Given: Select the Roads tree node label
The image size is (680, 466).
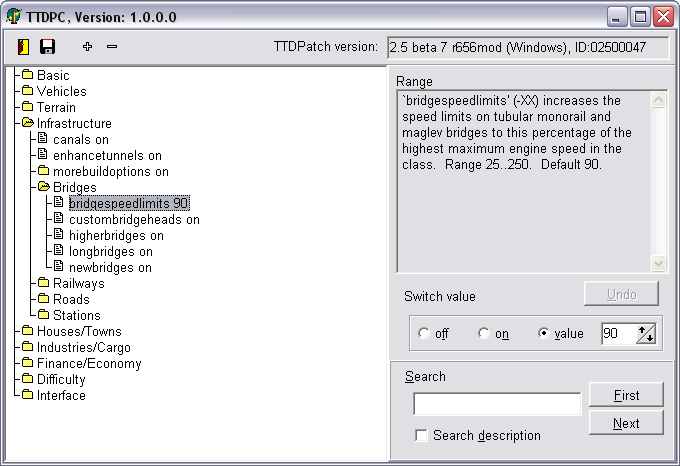Looking at the screenshot, I should pos(71,300).
